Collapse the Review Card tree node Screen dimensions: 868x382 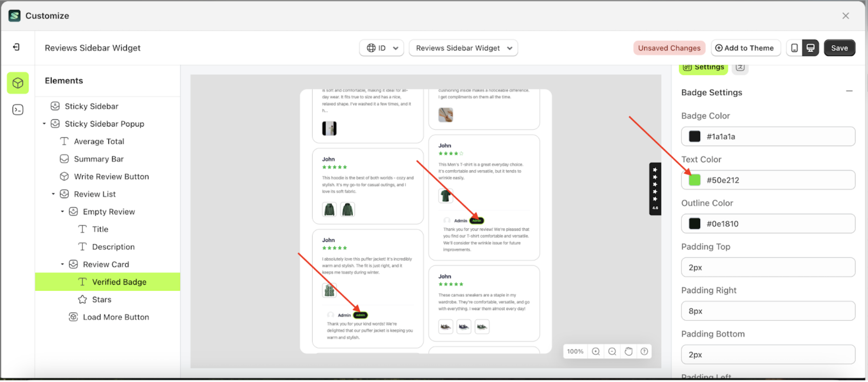[x=62, y=264]
